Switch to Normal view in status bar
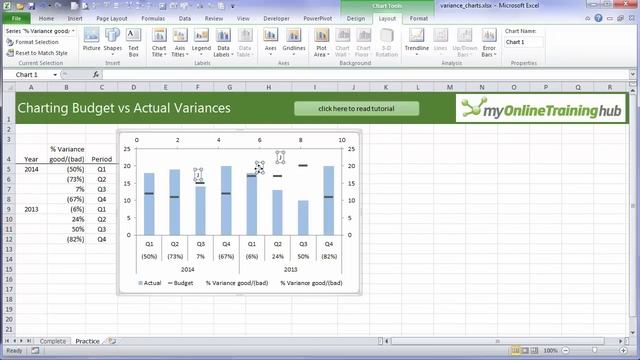The image size is (640, 360). point(516,350)
